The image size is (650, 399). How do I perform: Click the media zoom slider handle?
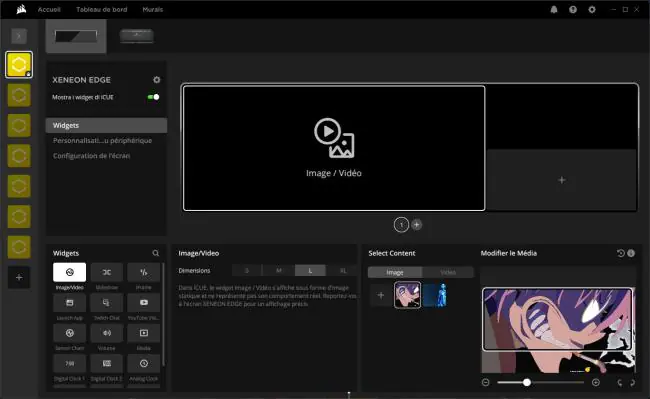click(x=526, y=382)
